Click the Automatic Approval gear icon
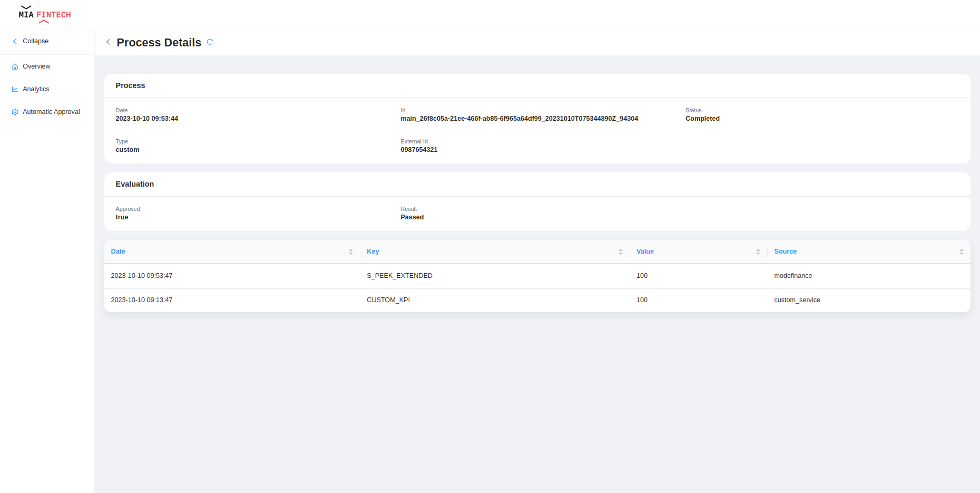The height and width of the screenshot is (493, 980). pyautogui.click(x=15, y=112)
